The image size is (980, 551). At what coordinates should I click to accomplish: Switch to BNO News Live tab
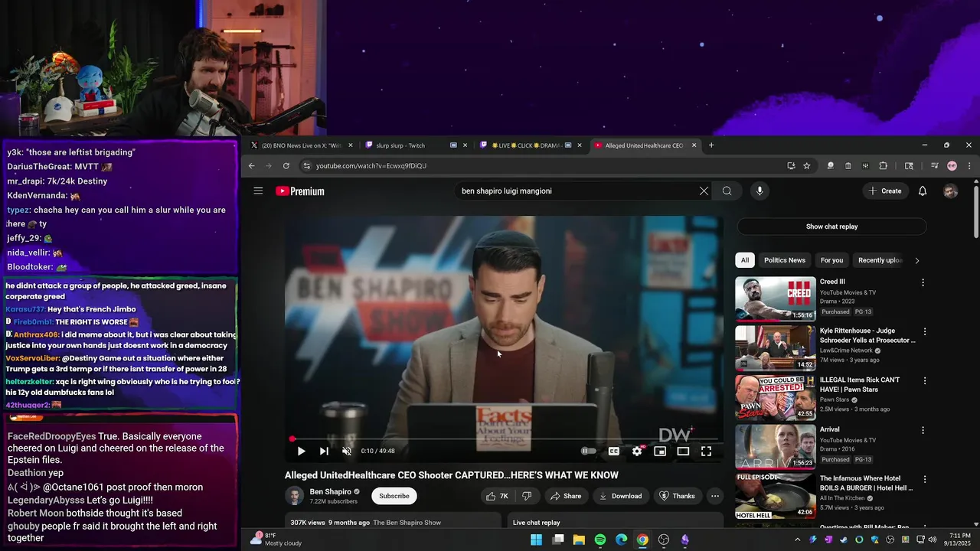point(301,145)
